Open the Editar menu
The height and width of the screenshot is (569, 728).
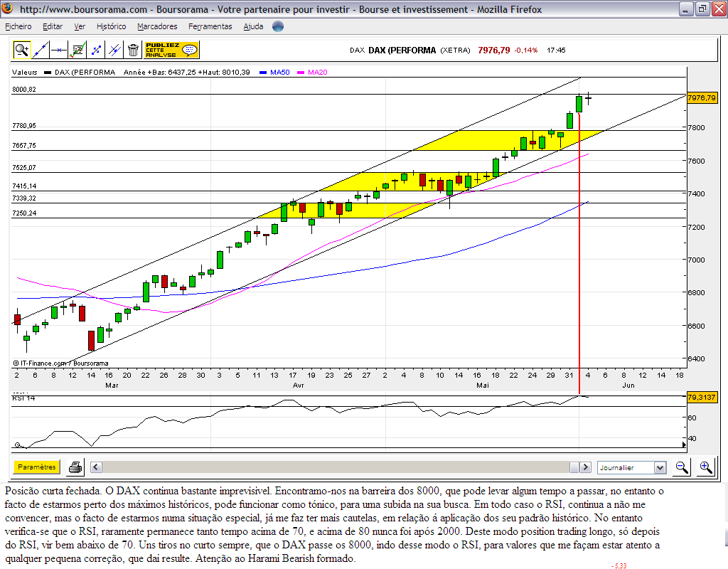53,26
